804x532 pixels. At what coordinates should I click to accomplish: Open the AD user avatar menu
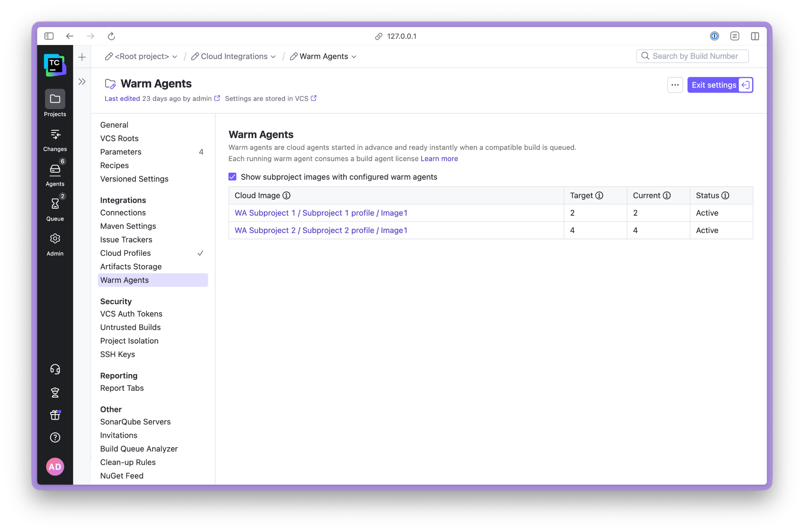[55, 466]
